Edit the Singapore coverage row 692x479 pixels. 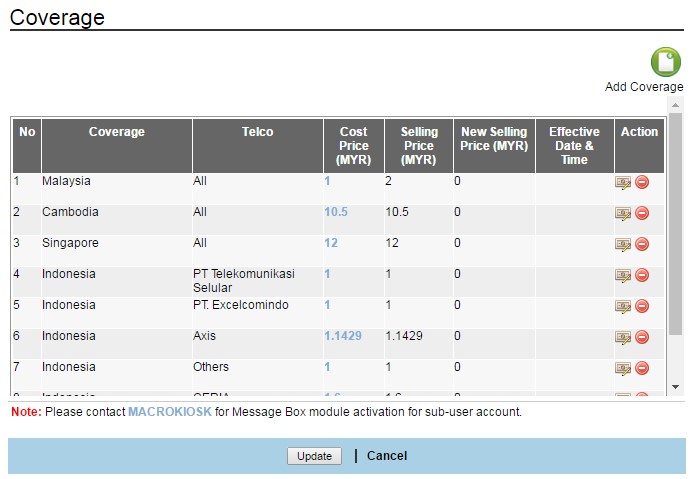coord(623,244)
